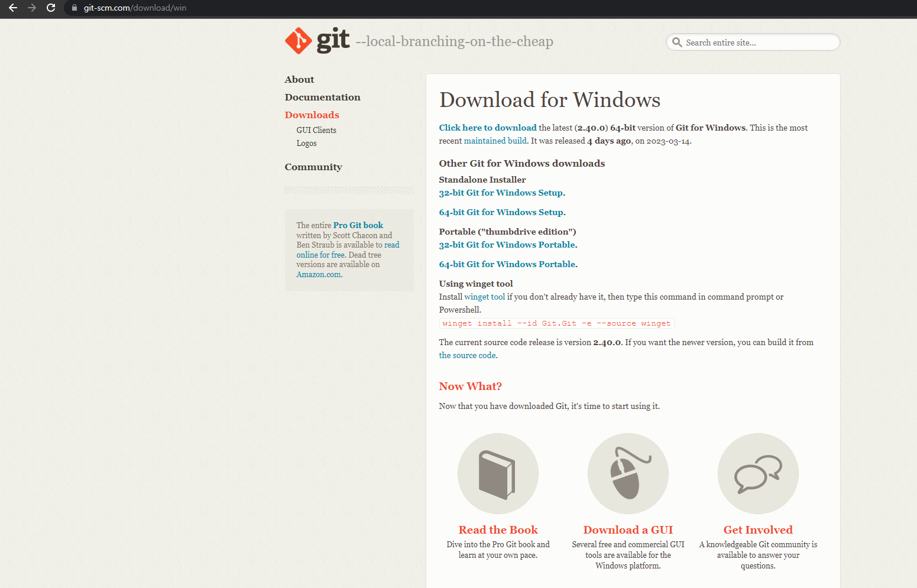Open the Get Involved heading link

tap(758, 530)
